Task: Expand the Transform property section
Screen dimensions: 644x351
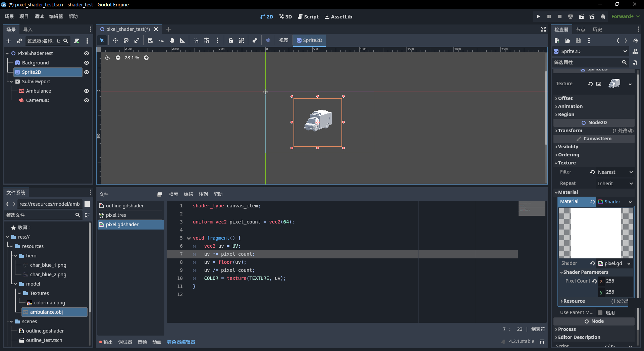Action: click(x=570, y=131)
